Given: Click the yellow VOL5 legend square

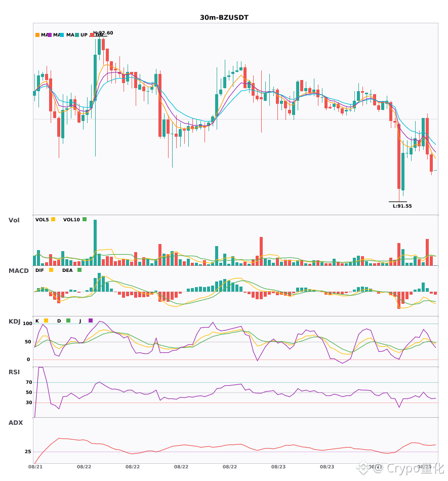Looking at the screenshot, I should (53, 219).
